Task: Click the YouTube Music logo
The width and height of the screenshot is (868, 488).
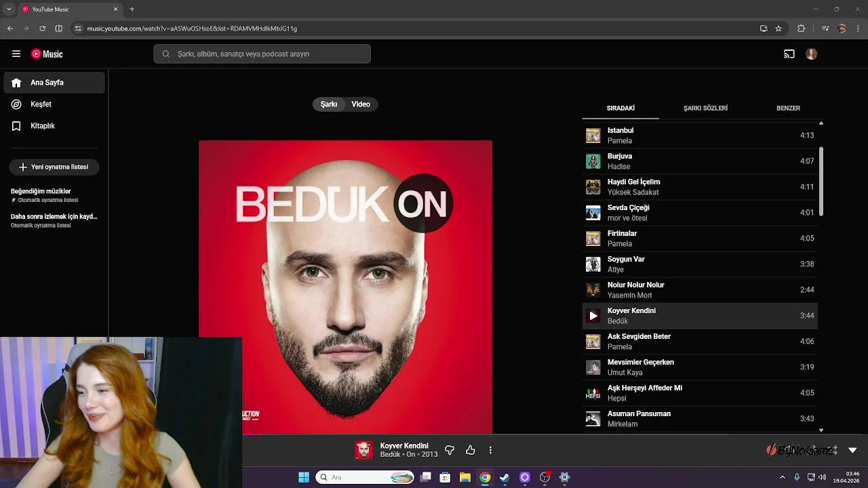Action: click(x=47, y=54)
